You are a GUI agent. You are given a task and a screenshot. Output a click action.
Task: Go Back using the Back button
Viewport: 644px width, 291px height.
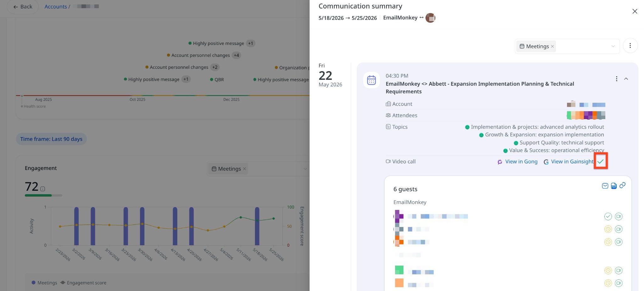pyautogui.click(x=23, y=7)
